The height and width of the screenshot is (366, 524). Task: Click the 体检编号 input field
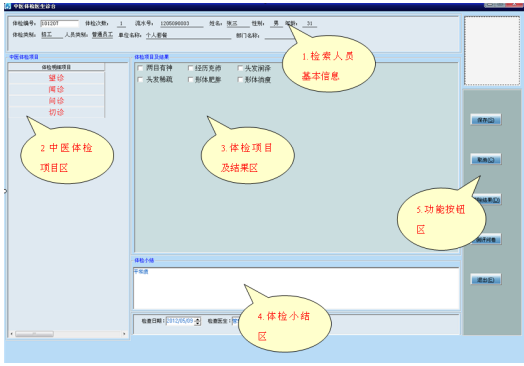point(59,23)
